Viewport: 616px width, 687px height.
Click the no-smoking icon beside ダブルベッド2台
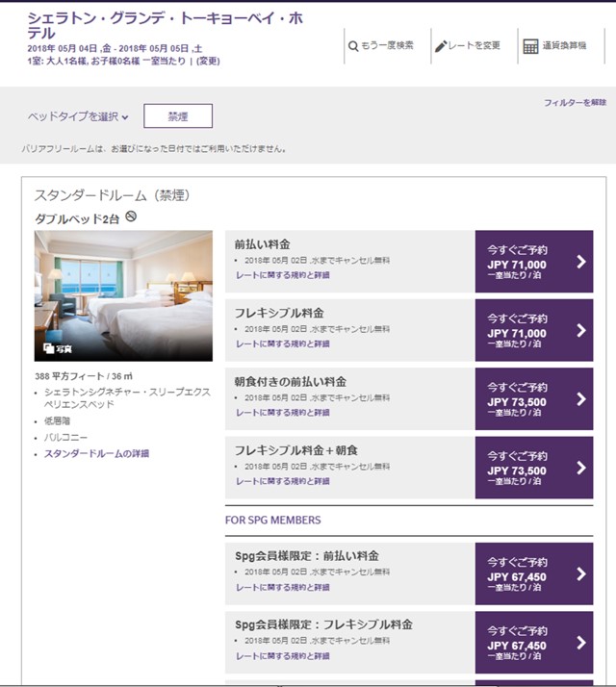coord(131,216)
